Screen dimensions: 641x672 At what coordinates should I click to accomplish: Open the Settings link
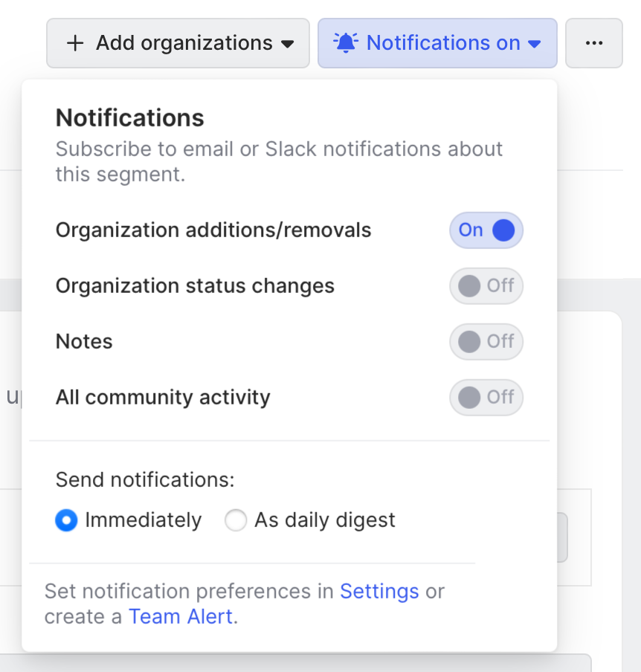[379, 592]
